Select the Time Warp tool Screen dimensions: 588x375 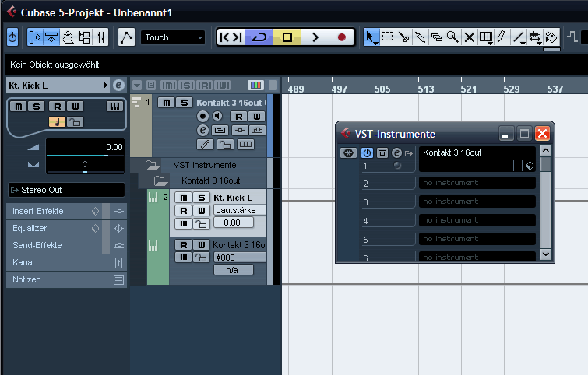tap(486, 37)
